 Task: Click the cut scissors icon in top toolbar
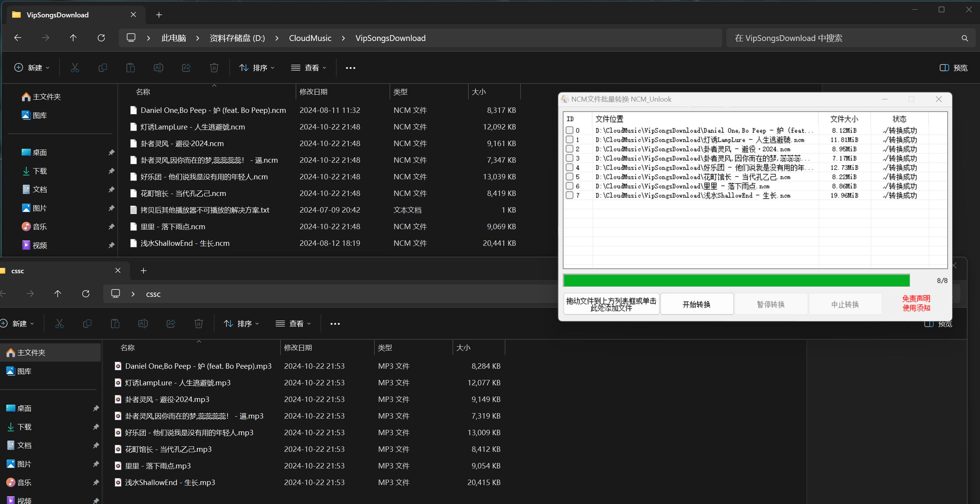click(75, 68)
